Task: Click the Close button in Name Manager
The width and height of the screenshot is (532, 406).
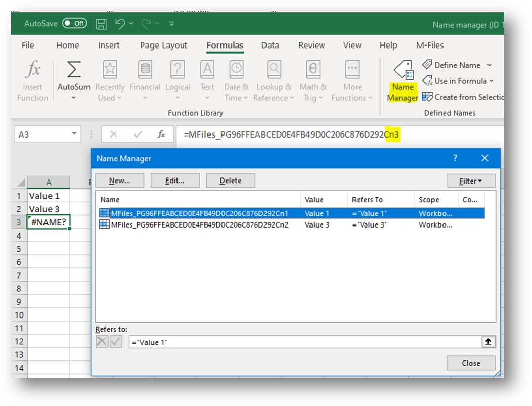Action: [x=471, y=363]
